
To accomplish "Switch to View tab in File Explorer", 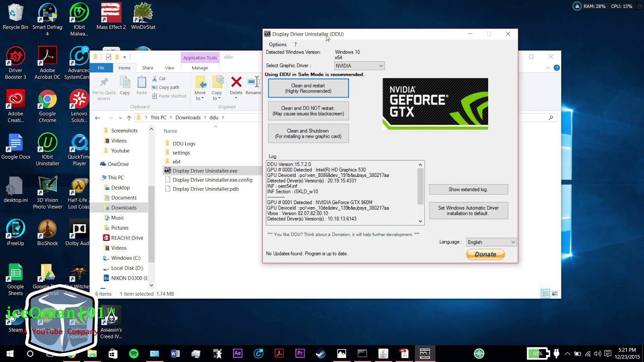I will (170, 68).
